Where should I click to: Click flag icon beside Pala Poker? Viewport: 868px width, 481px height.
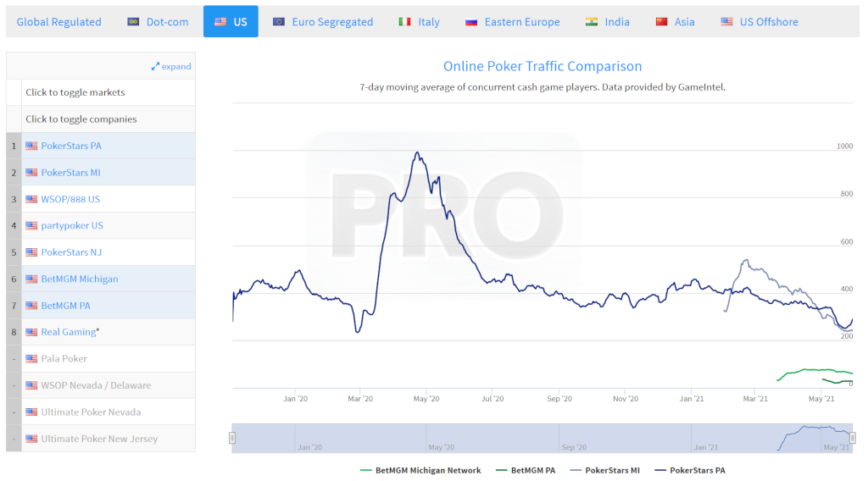point(31,359)
